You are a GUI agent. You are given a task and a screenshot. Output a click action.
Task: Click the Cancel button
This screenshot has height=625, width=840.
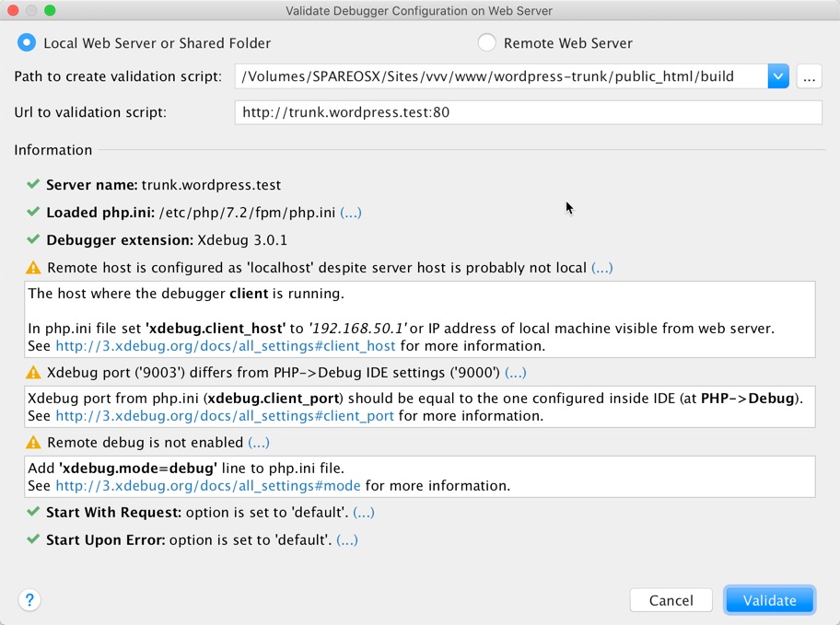pyautogui.click(x=671, y=600)
